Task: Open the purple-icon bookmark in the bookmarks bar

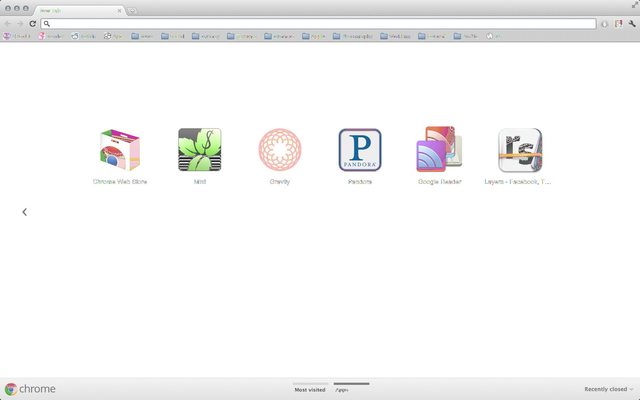Action: (16, 36)
